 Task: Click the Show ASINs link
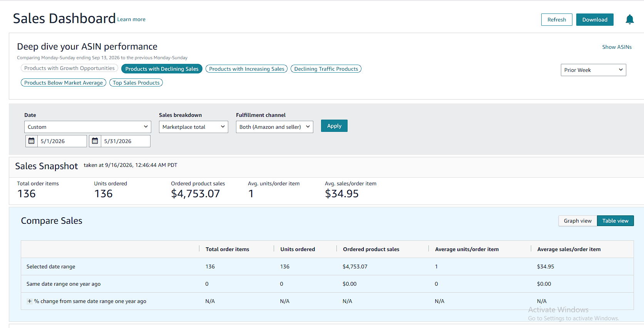(x=617, y=47)
